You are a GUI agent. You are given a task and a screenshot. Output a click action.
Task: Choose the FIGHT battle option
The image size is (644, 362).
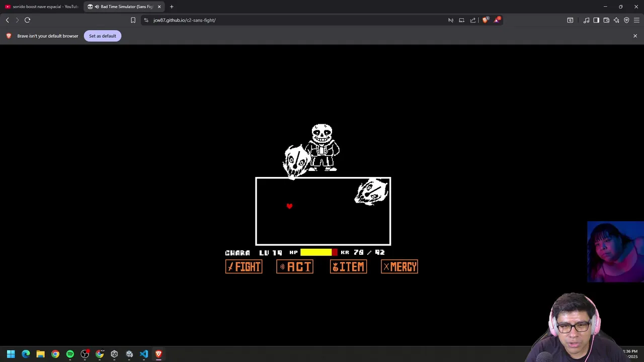[244, 267]
